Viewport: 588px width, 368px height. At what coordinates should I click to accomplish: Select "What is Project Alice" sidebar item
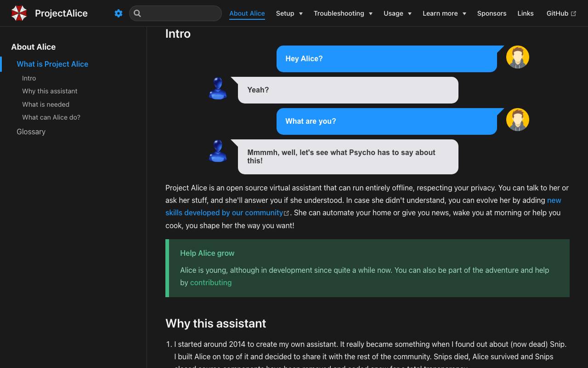[52, 64]
